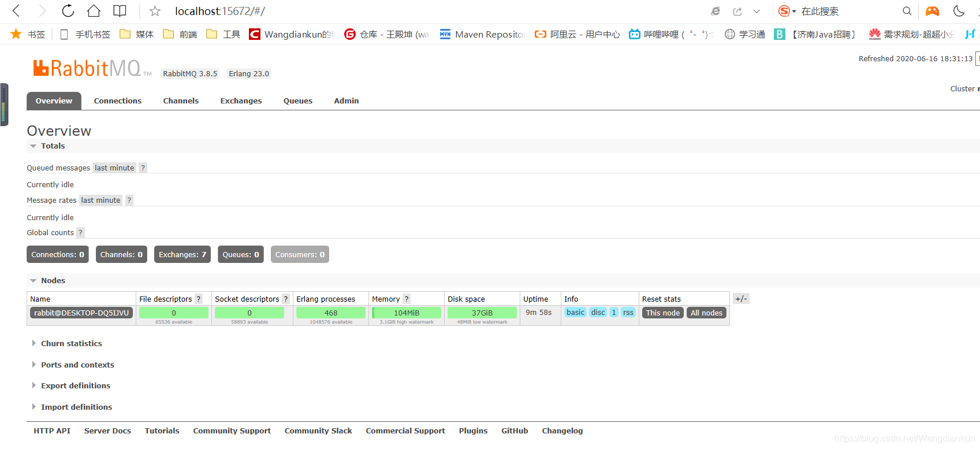The width and height of the screenshot is (980, 449).
Task: Toggle node columns with +/- button
Action: coord(741,299)
